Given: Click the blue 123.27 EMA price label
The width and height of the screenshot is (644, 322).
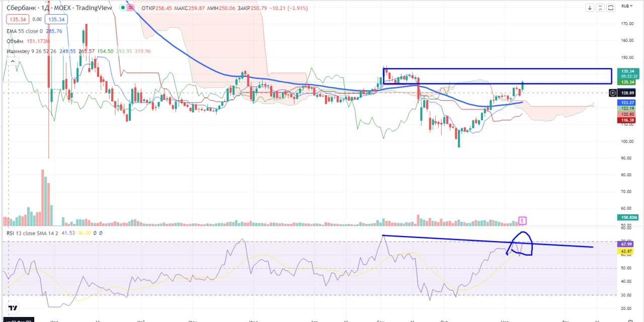Looking at the screenshot, I should point(627,103).
